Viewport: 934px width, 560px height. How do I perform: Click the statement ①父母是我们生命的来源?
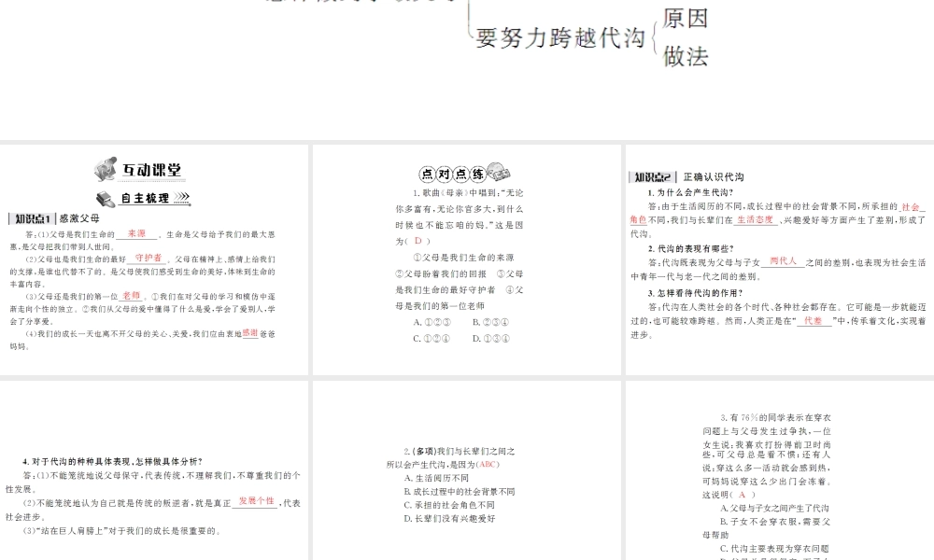click(x=463, y=257)
